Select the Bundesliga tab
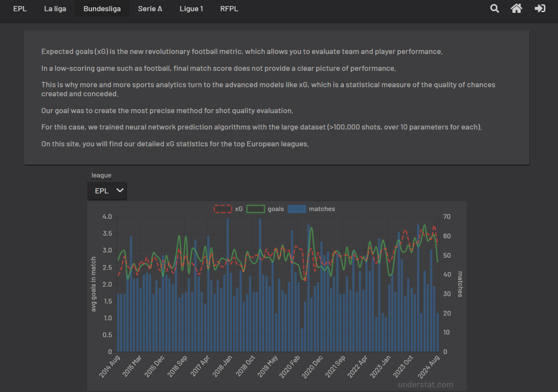This screenshot has height=392, width=558. [x=102, y=9]
